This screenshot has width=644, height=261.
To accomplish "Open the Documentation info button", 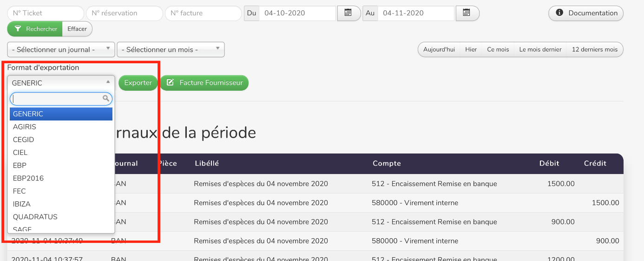I will [585, 13].
